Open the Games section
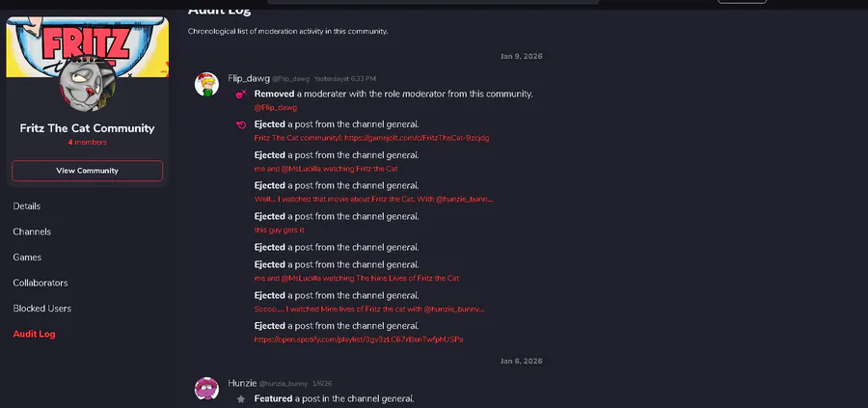 [x=27, y=258]
